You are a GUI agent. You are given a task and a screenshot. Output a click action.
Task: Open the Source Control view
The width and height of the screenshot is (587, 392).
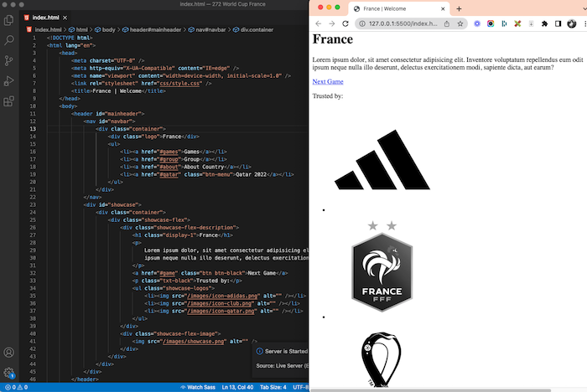point(8,60)
